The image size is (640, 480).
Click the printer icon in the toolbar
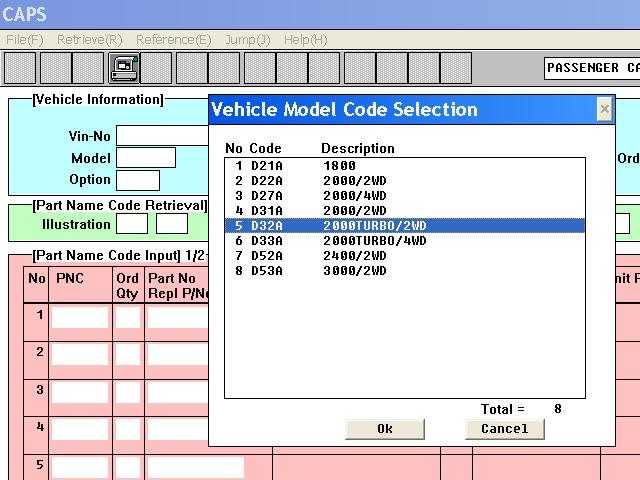[124, 68]
